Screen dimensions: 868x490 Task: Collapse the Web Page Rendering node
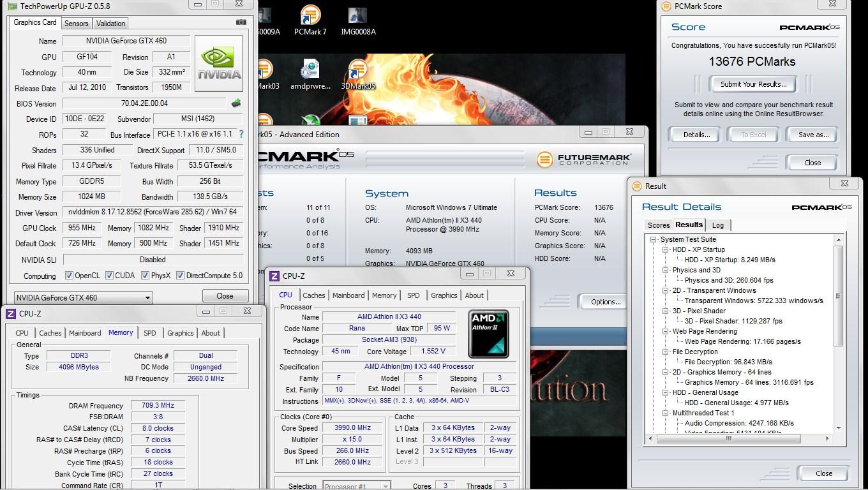(x=666, y=331)
